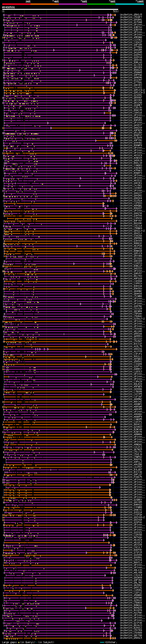Select subject label UniRef100_Q89X06
This screenshot has width=146, height=644.
click(x=131, y=60)
